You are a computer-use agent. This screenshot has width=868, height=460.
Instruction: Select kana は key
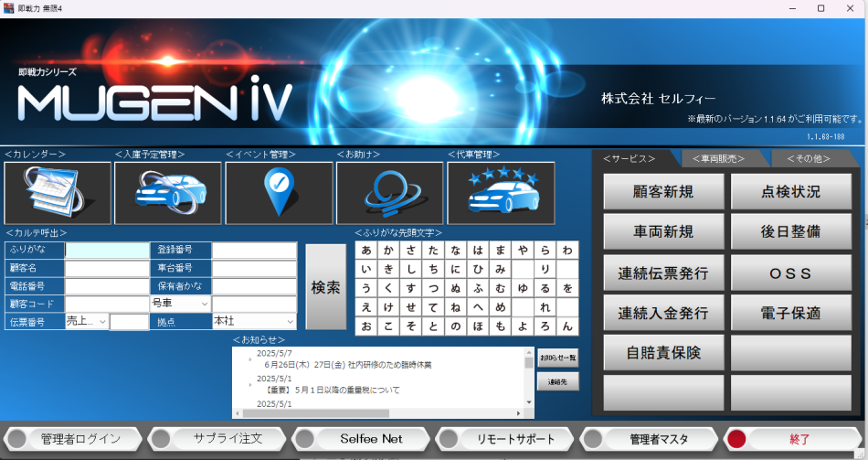(478, 251)
